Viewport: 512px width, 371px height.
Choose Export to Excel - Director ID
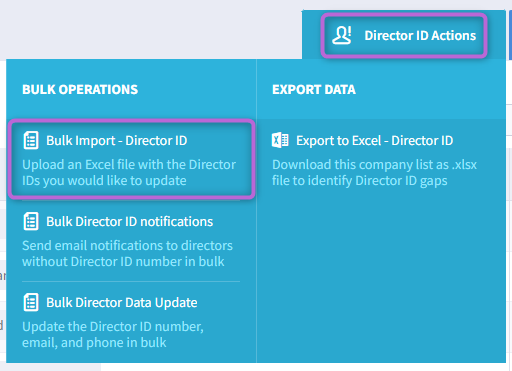[374, 141]
